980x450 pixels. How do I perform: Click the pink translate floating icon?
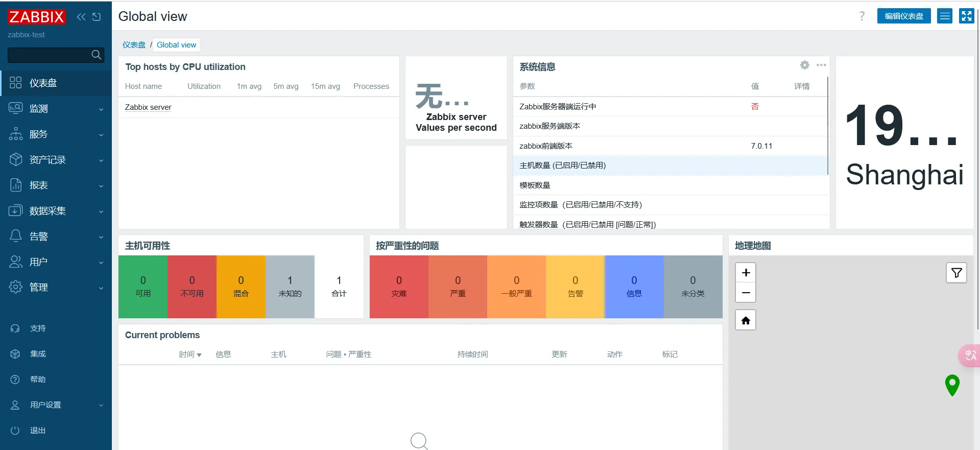click(970, 355)
